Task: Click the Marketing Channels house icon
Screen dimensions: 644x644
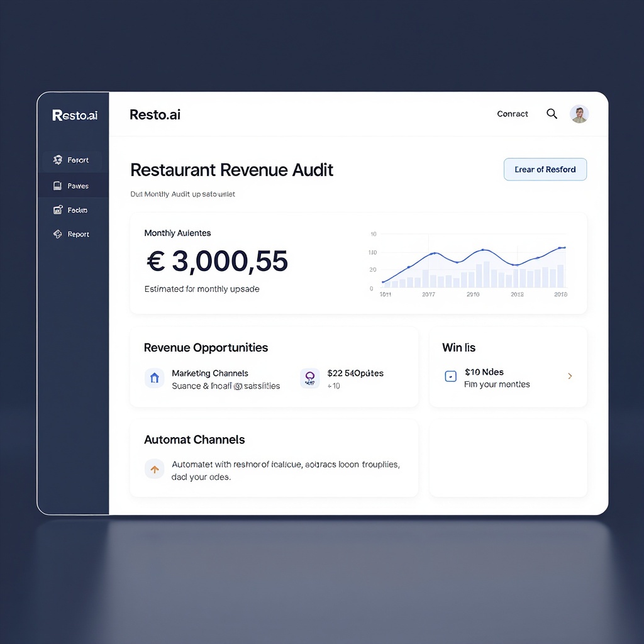Action: click(x=155, y=378)
